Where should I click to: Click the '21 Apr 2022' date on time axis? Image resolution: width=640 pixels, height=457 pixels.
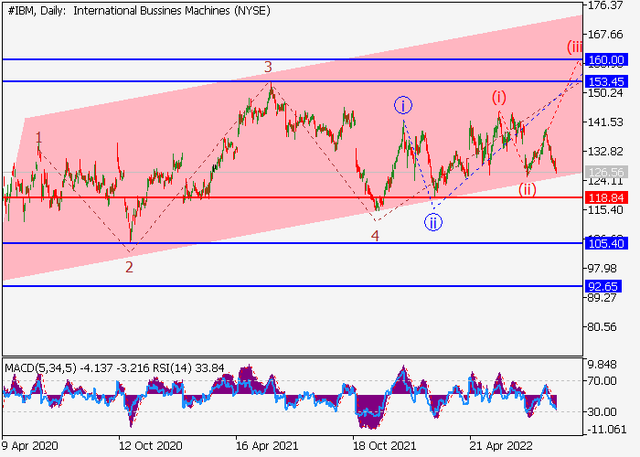(501, 446)
